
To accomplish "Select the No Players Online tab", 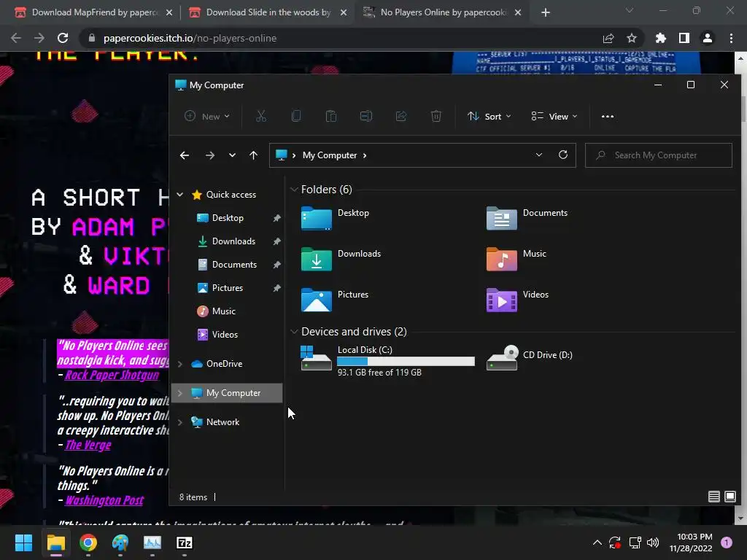I will click(442, 12).
